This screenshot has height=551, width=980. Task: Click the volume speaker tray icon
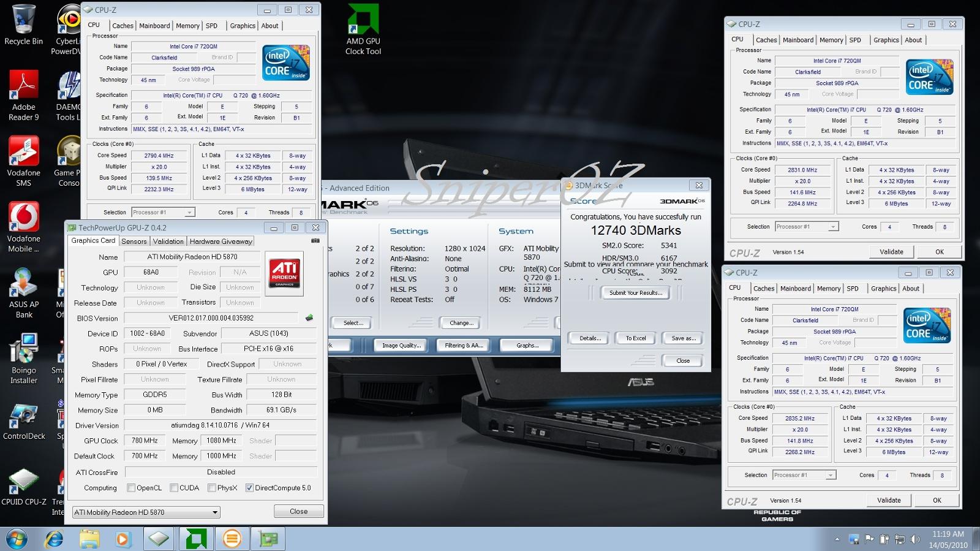coord(915,539)
